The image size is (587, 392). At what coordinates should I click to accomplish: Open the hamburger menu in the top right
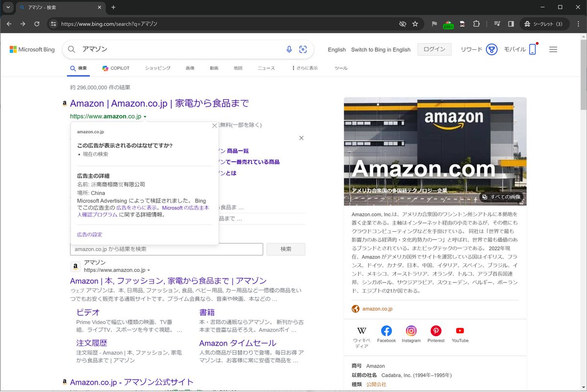(x=553, y=49)
